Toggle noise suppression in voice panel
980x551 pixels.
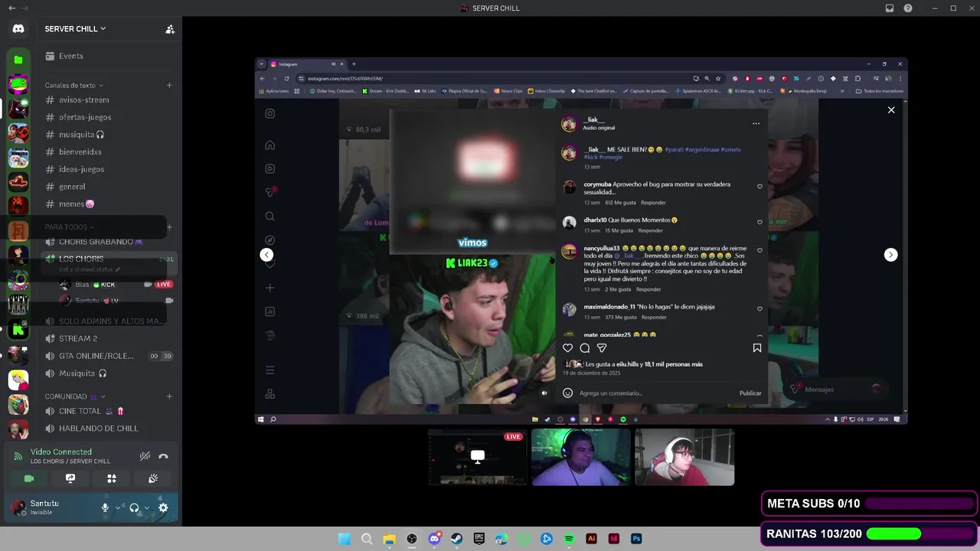coord(145,456)
